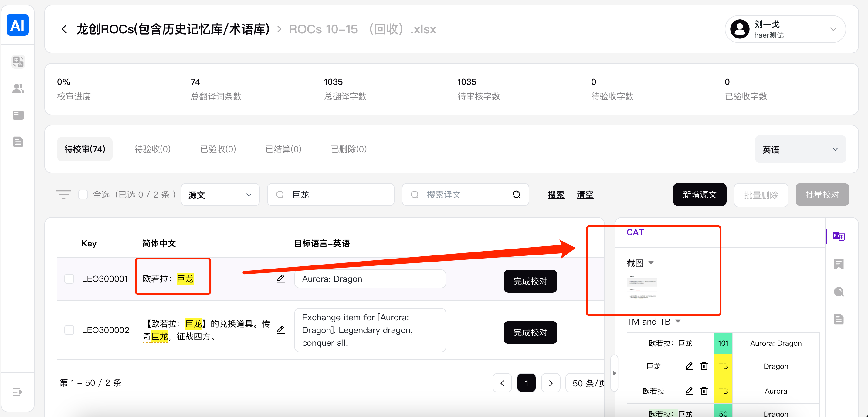Image resolution: width=868 pixels, height=417 pixels.
Task: Open the 源文 search type dropdown
Action: 220,195
